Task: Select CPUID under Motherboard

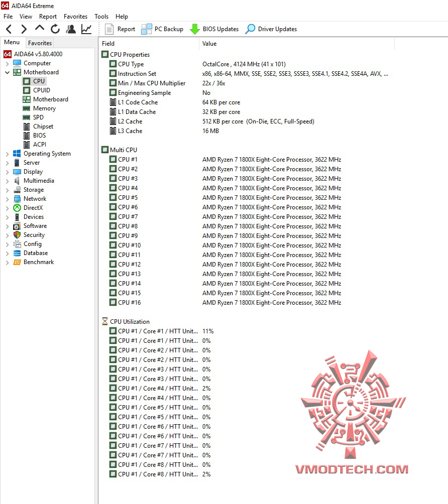Action: click(42, 90)
